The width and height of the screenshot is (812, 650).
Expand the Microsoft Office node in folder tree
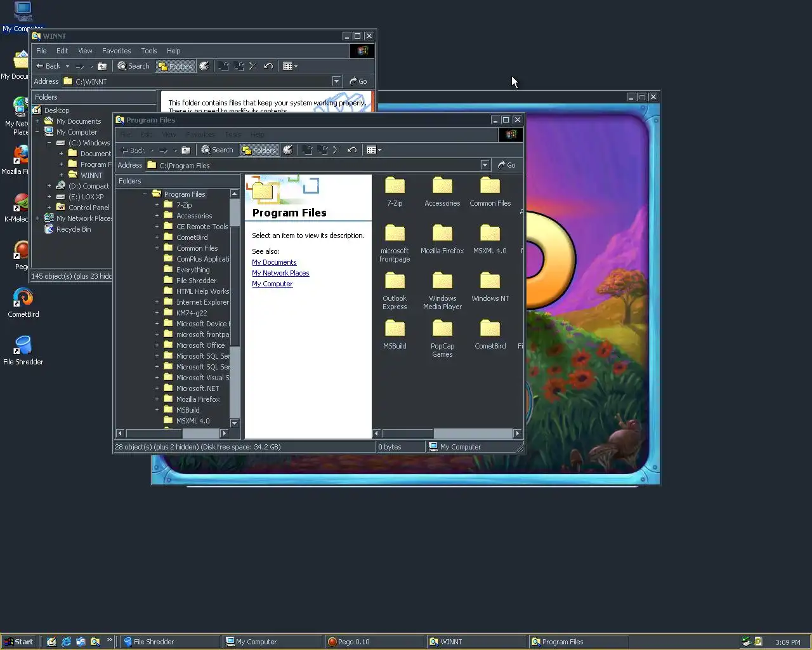click(x=157, y=345)
